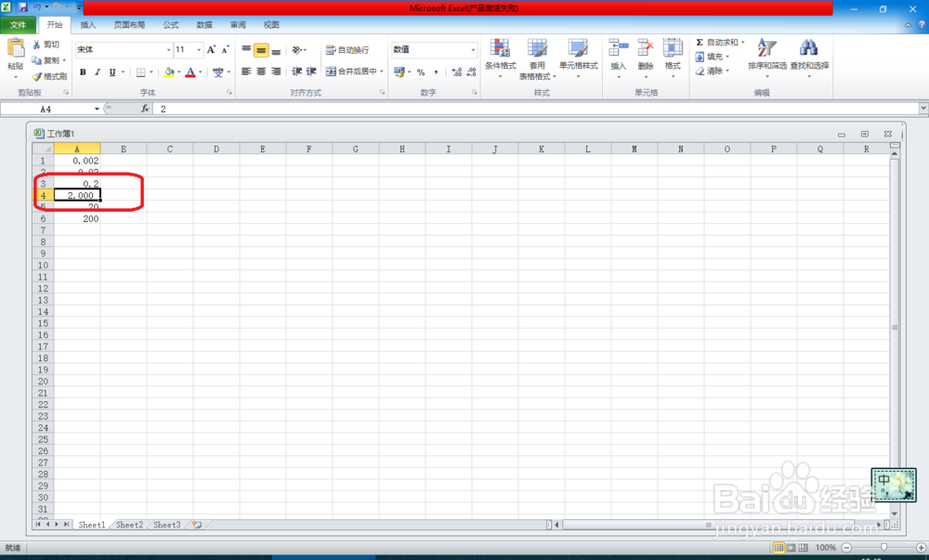929x560 pixels.
Task: Apply accounting currency format icon
Action: pyautogui.click(x=399, y=72)
